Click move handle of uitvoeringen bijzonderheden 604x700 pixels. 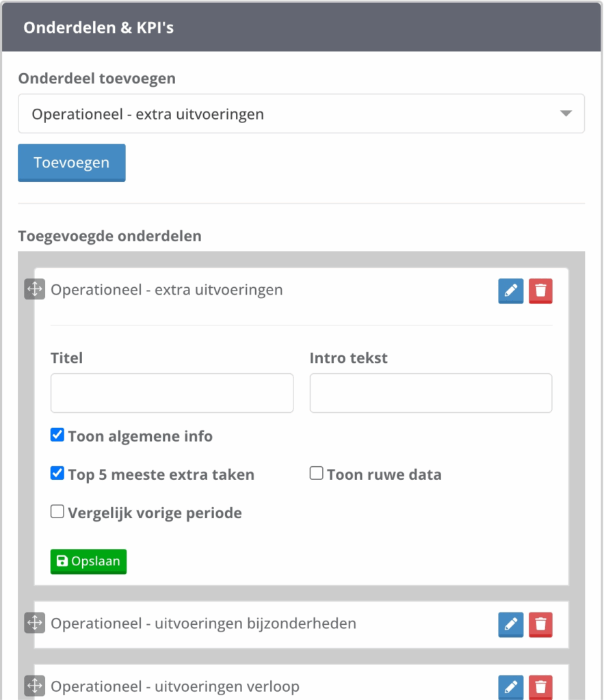pyautogui.click(x=34, y=623)
